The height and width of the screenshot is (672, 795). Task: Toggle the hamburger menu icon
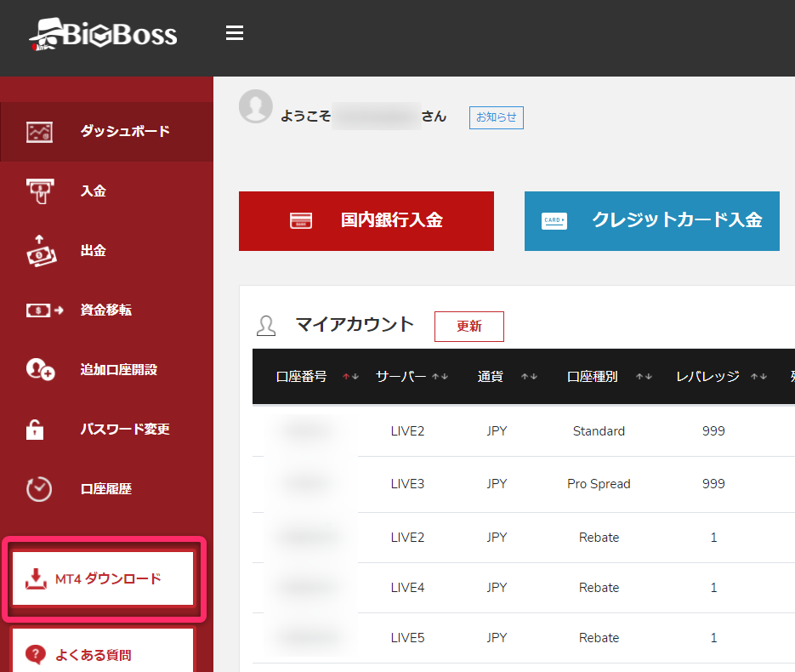click(235, 33)
